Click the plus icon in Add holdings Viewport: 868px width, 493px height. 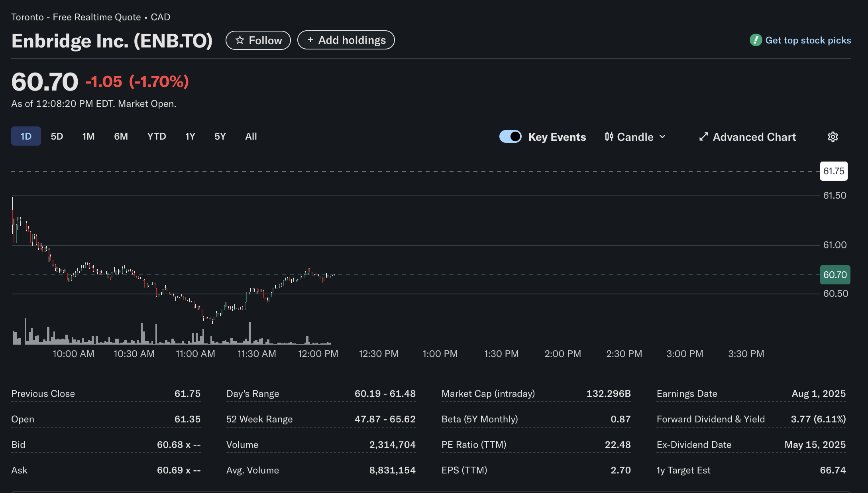(x=310, y=40)
